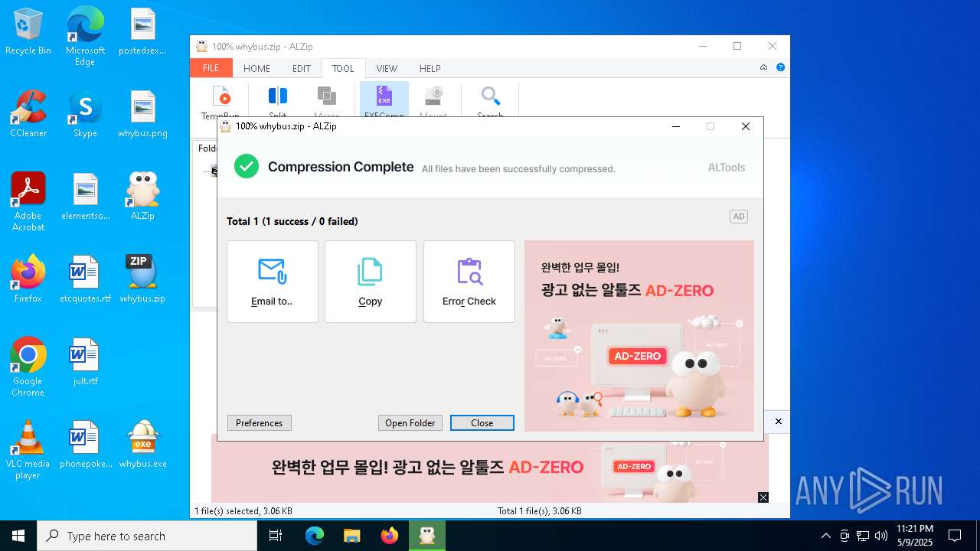Select the Google Chrome desktop shortcut
This screenshot has width=980, height=551.
click(x=28, y=367)
